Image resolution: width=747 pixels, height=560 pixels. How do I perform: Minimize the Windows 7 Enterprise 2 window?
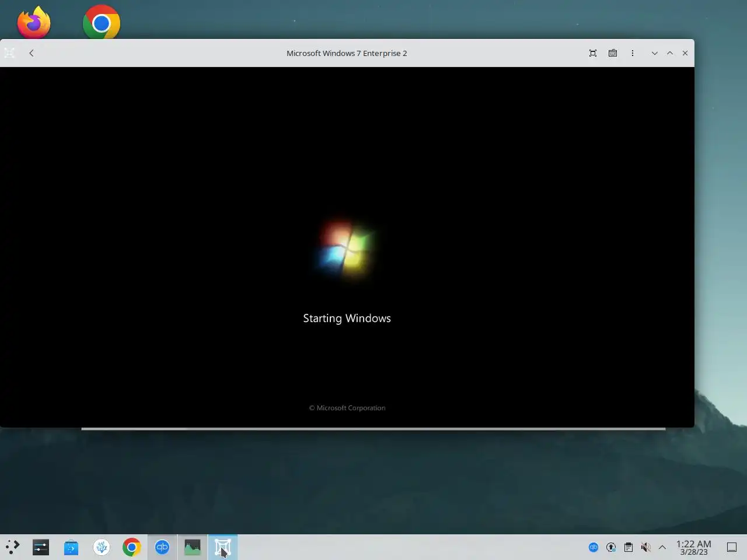655,53
